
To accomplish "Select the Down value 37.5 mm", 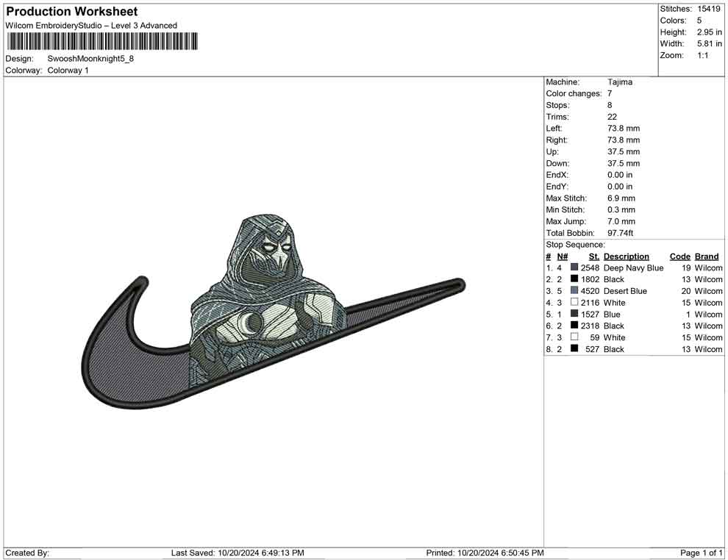I will [x=624, y=163].
